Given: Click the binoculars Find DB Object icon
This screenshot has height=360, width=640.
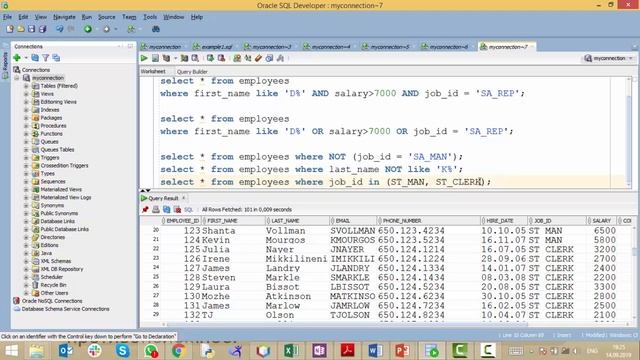Looking at the screenshot, I should pyautogui.click(x=156, y=29).
